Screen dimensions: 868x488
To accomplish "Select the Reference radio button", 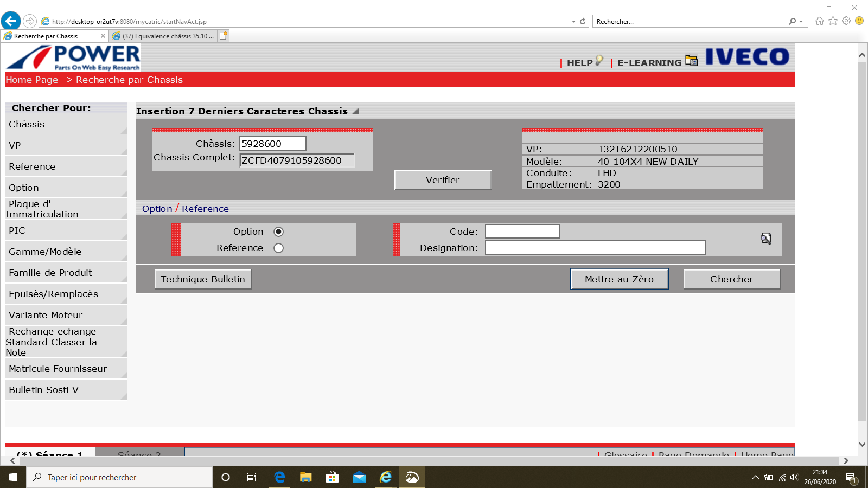I will click(x=278, y=248).
